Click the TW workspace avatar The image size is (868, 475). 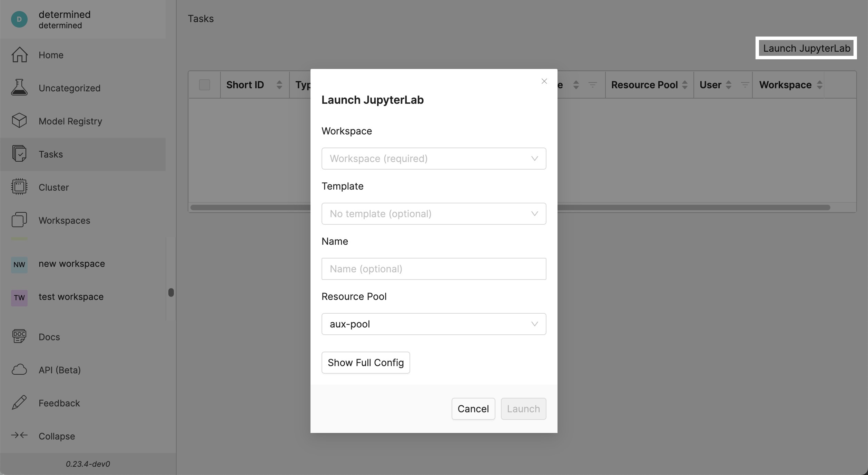(19, 298)
